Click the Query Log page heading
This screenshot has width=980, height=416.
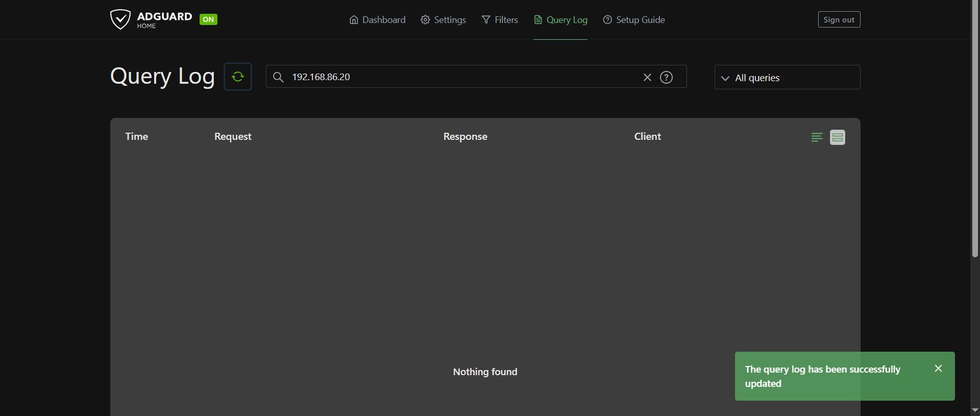coord(162,76)
